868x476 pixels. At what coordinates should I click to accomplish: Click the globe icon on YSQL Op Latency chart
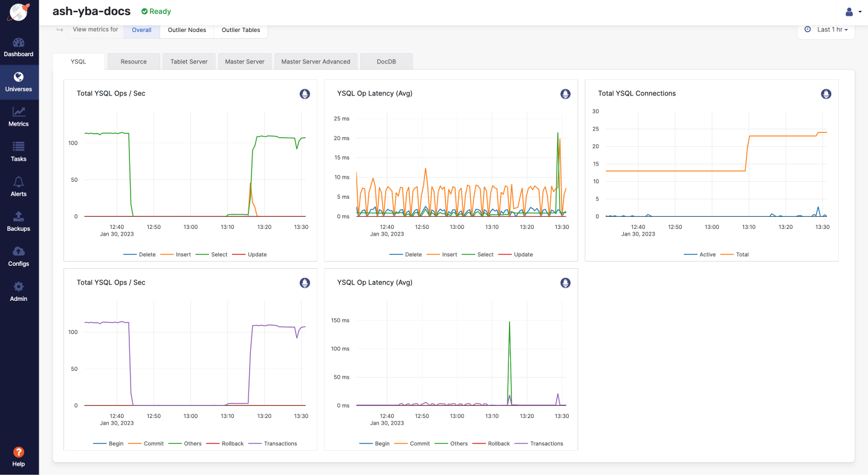565,94
